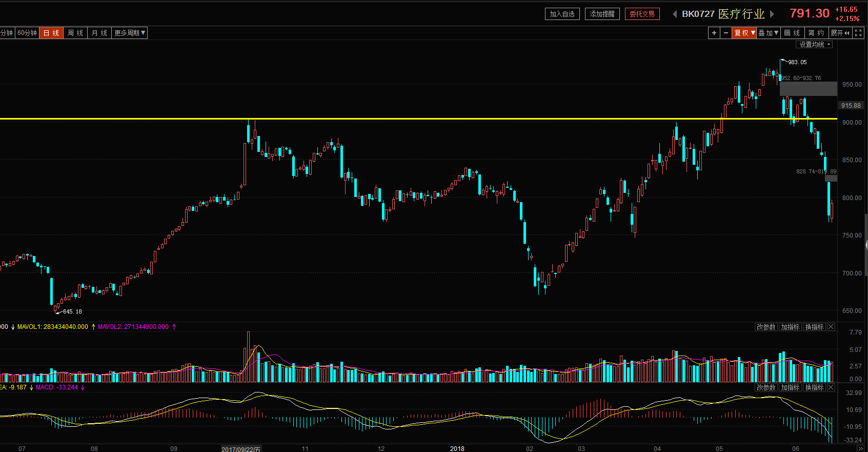Click the 委托交易 trade button
Viewport: 868px width, 452px height.
click(642, 14)
